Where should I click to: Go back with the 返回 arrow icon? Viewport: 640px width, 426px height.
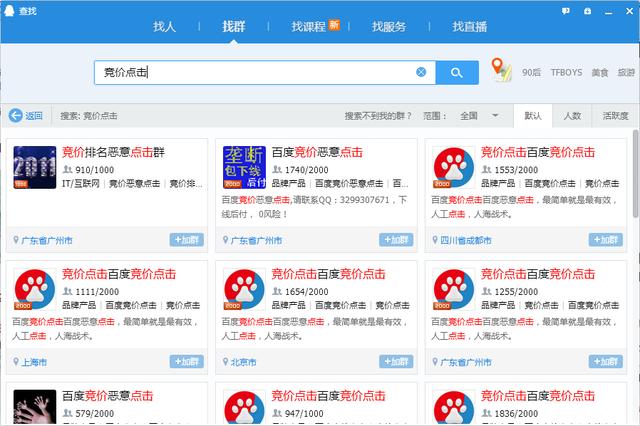coord(16,115)
